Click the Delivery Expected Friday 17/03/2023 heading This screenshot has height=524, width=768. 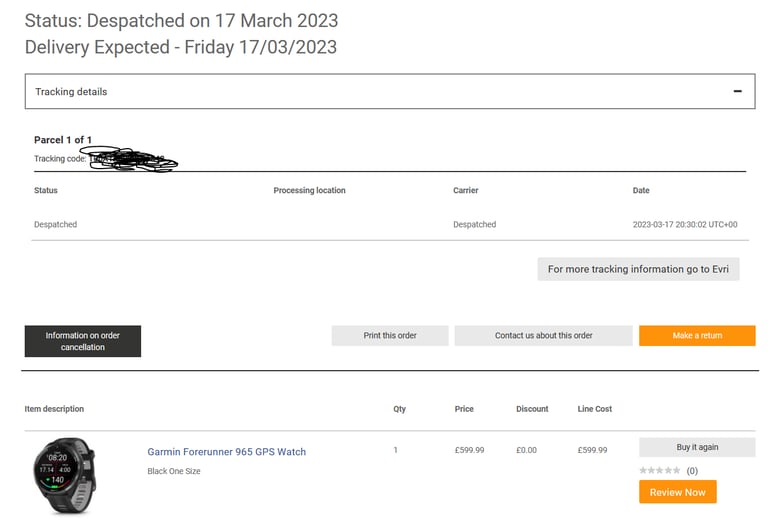coord(180,47)
